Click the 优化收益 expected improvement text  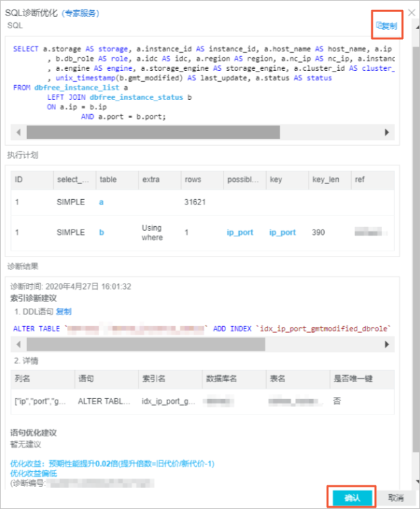pyautogui.click(x=112, y=464)
